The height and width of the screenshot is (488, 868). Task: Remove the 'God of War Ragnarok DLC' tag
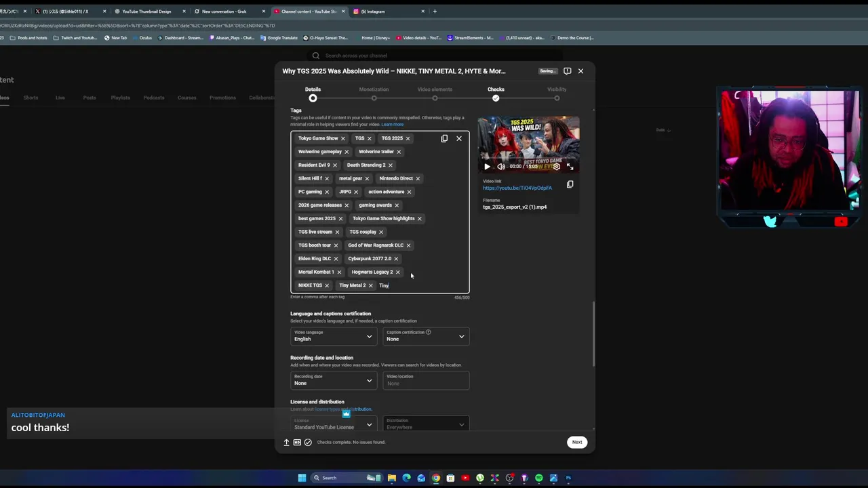(408, 245)
